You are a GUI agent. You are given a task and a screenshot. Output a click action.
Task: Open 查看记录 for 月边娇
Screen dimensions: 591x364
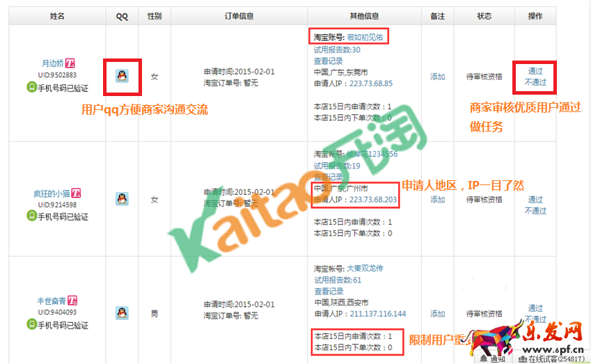[328, 61]
